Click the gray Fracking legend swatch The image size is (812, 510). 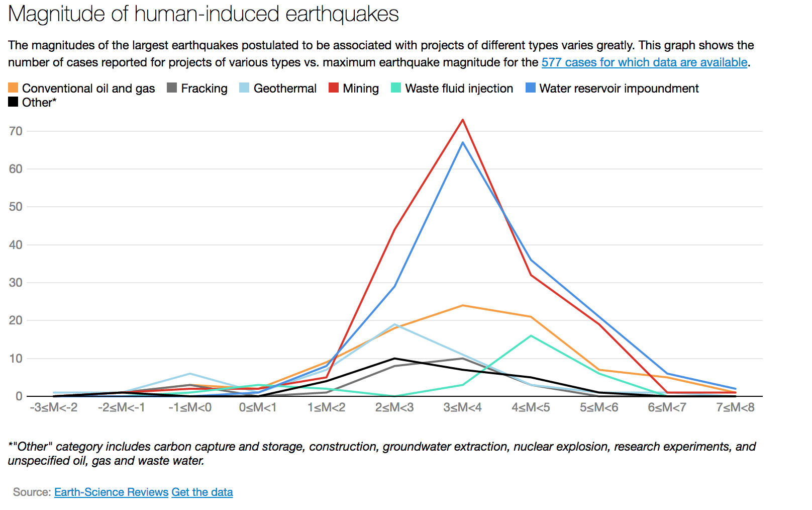pyautogui.click(x=172, y=88)
